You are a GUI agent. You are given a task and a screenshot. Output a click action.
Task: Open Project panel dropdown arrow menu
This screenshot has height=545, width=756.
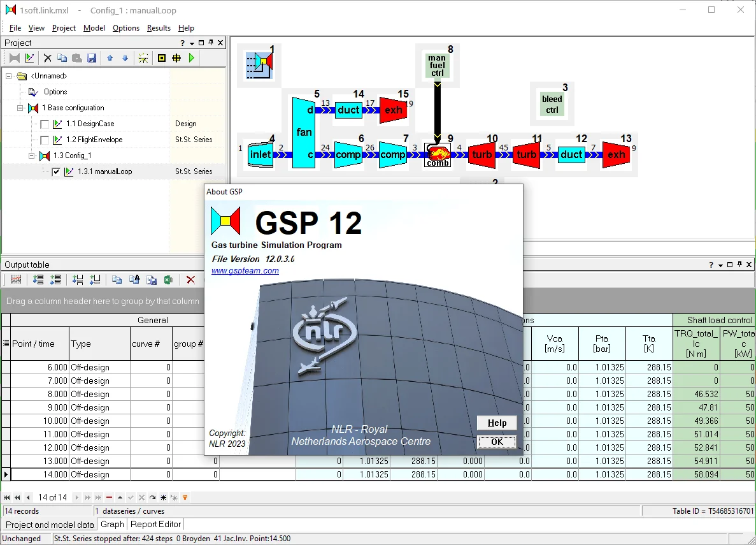point(192,43)
